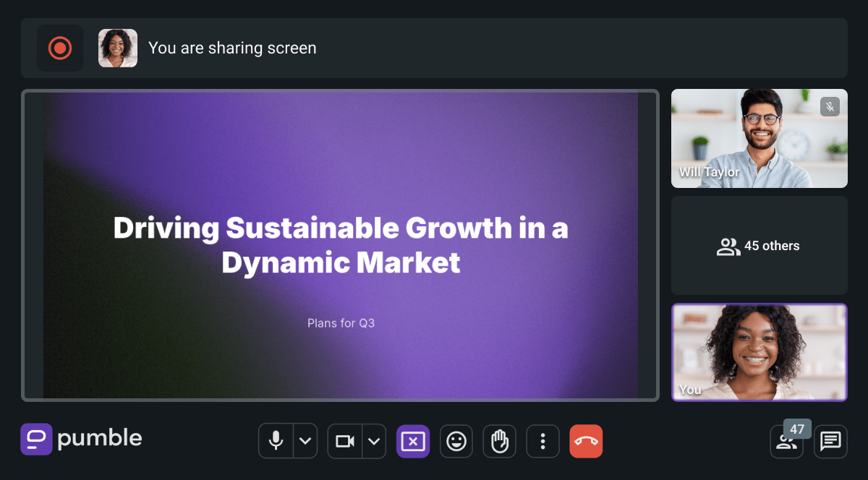Viewport: 868px width, 480px height.
Task: Click Will Taylor's muted microphone icon
Action: tap(830, 107)
